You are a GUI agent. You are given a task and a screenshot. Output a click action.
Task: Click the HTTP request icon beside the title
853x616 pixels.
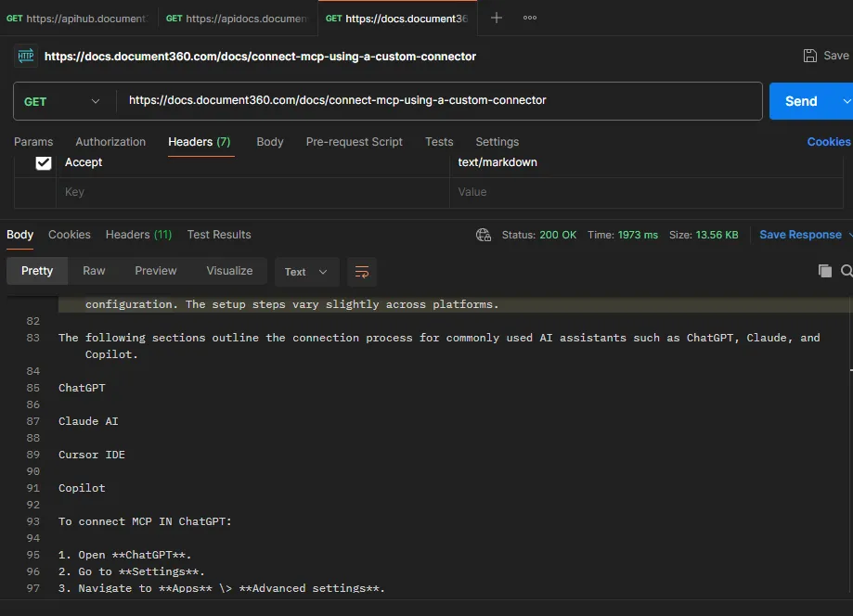tap(26, 56)
